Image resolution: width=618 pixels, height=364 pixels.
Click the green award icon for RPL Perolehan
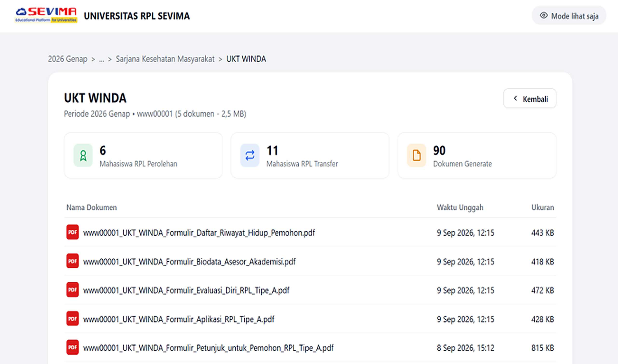pos(83,155)
